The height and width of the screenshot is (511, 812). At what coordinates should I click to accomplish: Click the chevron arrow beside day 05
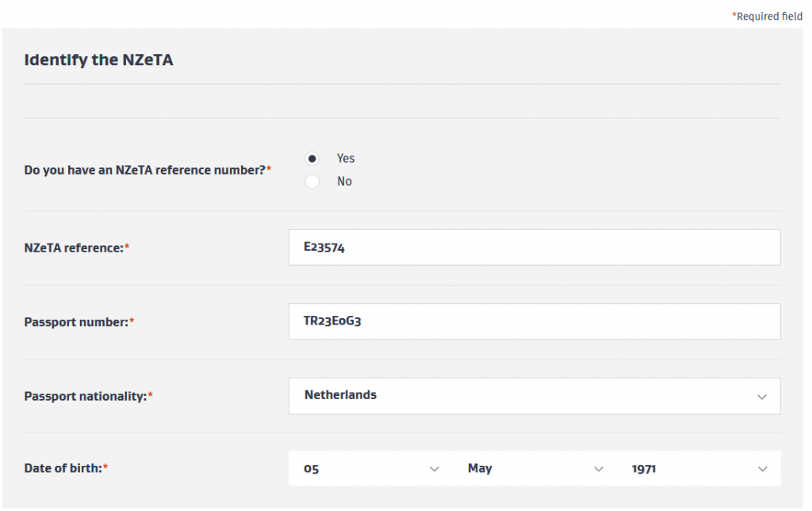click(434, 469)
